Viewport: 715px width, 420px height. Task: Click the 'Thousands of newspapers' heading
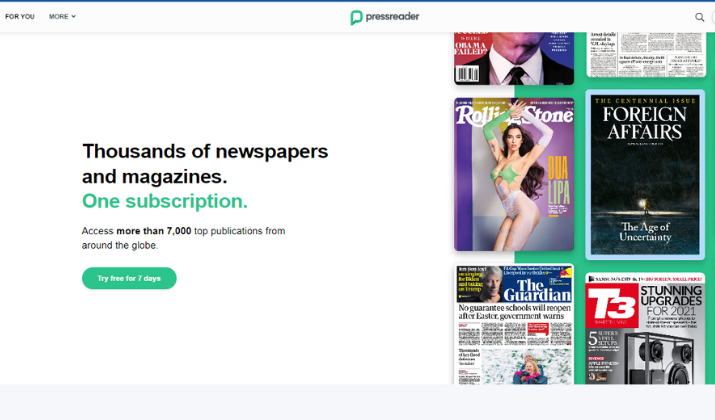point(205,151)
